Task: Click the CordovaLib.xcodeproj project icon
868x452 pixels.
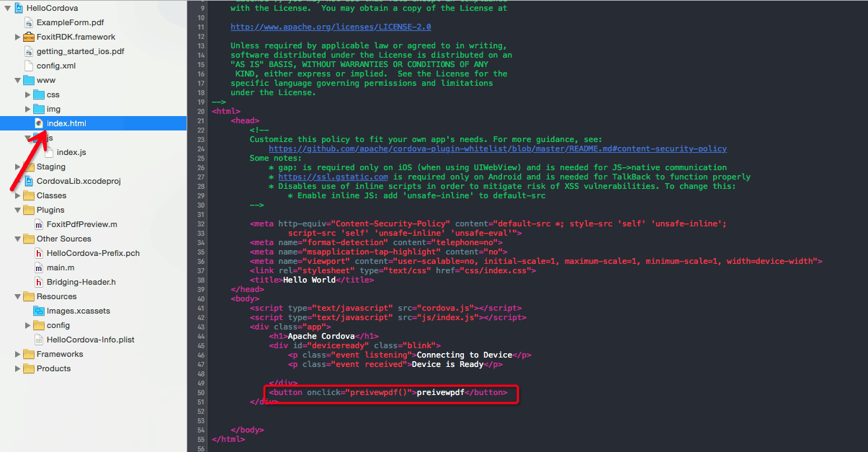Action: [x=29, y=181]
